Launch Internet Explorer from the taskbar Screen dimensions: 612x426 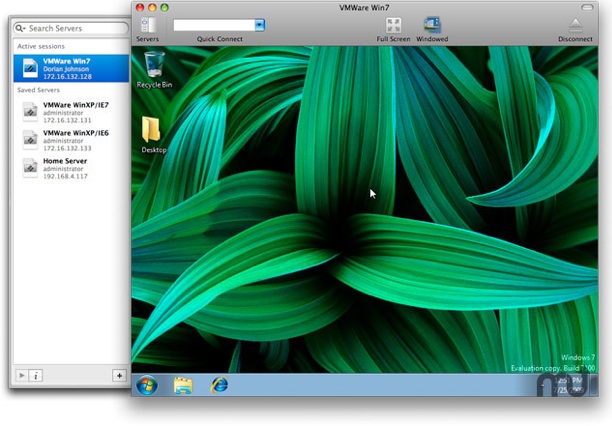click(x=219, y=385)
